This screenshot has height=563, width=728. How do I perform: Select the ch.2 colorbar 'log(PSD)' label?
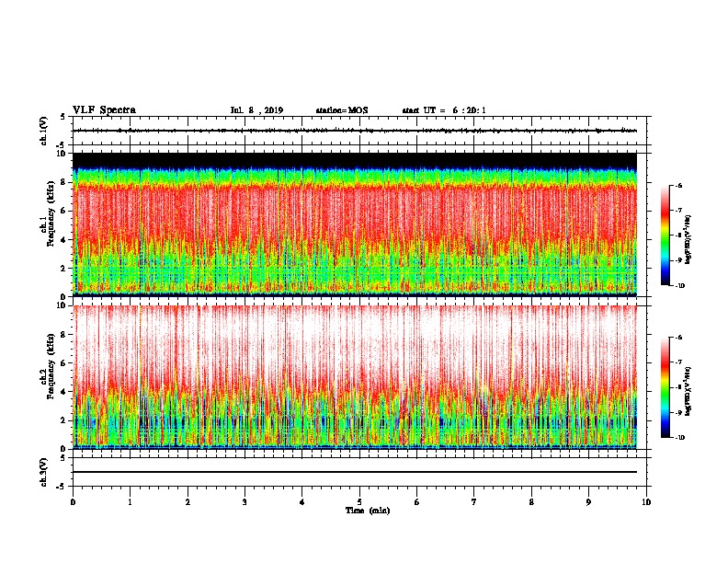[x=688, y=391]
